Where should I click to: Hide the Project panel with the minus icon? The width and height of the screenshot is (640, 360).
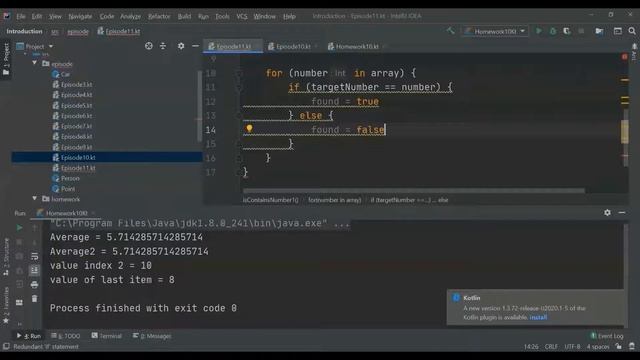196,46
